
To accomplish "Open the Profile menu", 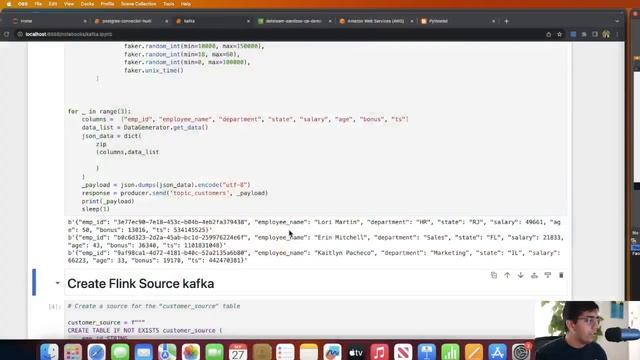I will (x=107, y=4).
